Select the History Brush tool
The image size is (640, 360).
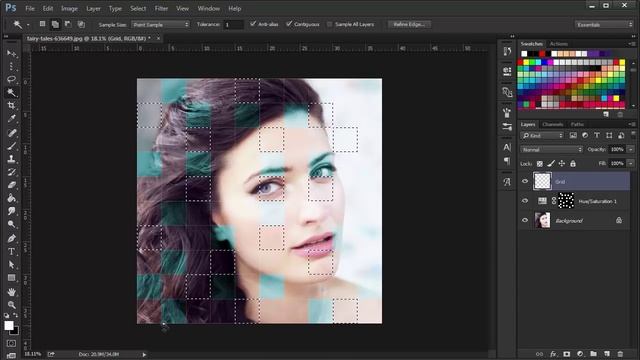coord(11,172)
